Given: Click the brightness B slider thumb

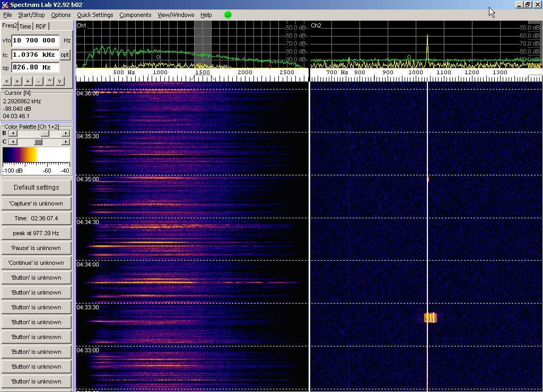Looking at the screenshot, I should [x=45, y=133].
